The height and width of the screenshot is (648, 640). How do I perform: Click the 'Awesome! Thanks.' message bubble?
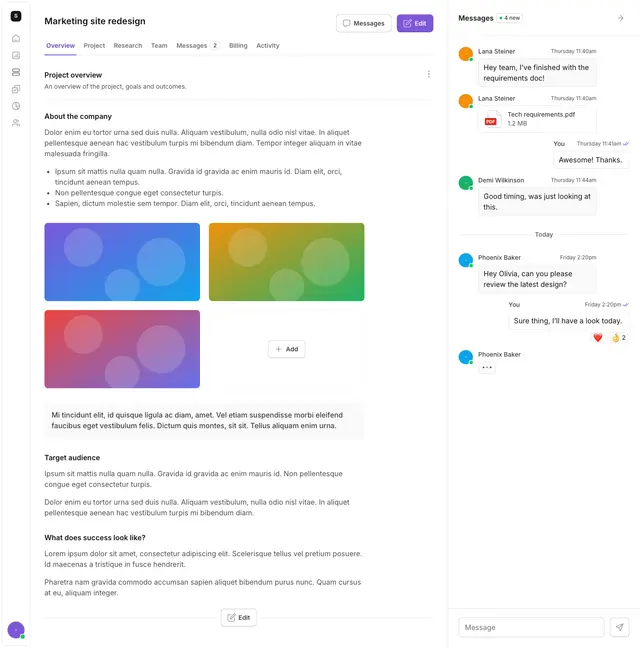591,160
